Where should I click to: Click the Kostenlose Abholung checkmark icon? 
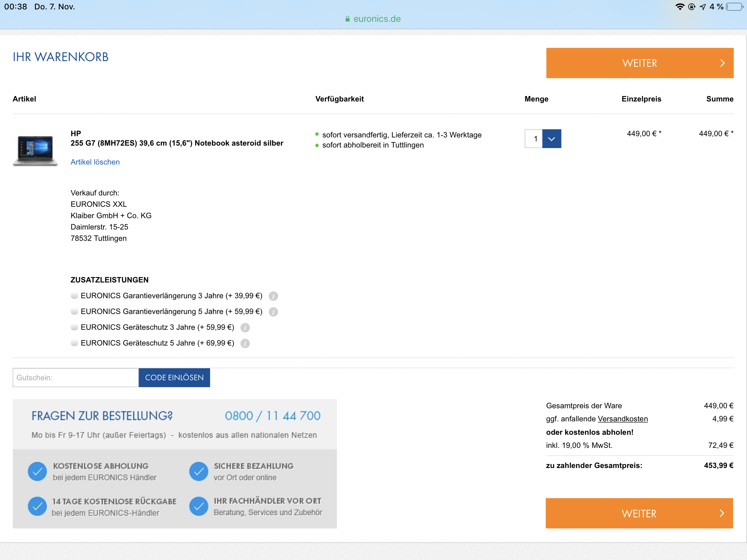(x=37, y=471)
